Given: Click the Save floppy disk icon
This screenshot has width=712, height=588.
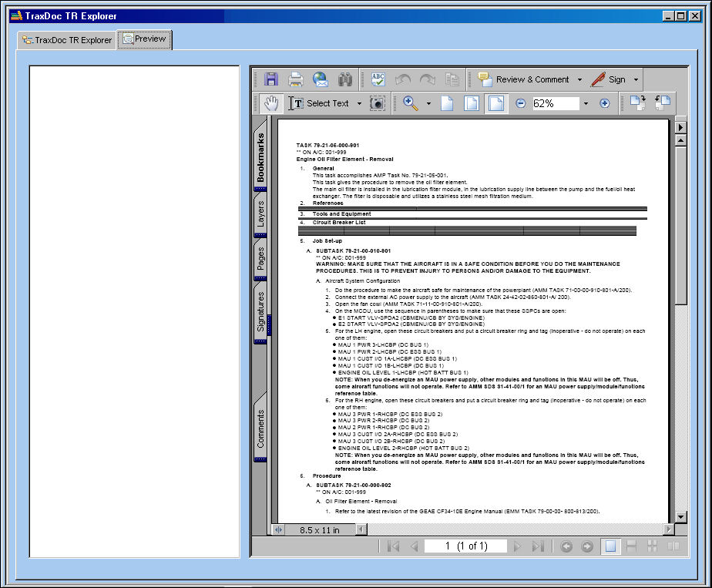Looking at the screenshot, I should click(271, 79).
